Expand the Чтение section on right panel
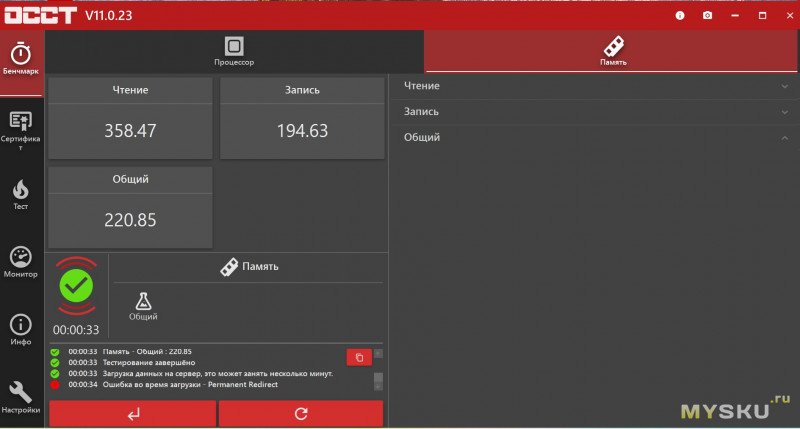The width and height of the screenshot is (800, 429). [595, 86]
